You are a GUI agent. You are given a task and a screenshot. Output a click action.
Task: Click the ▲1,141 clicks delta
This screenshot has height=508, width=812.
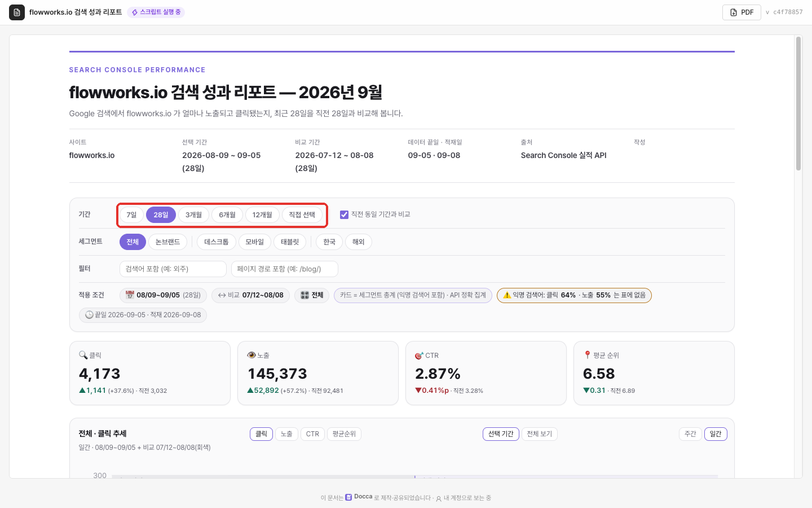(92, 391)
